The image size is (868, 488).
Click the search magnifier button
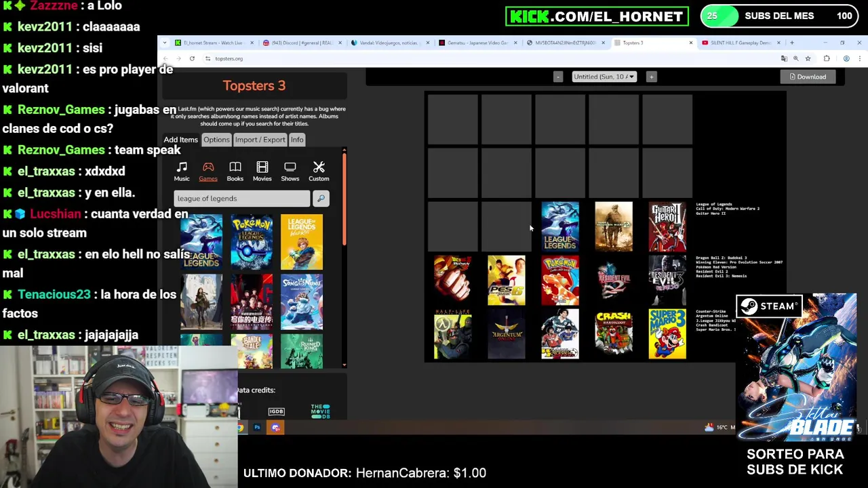click(321, 199)
